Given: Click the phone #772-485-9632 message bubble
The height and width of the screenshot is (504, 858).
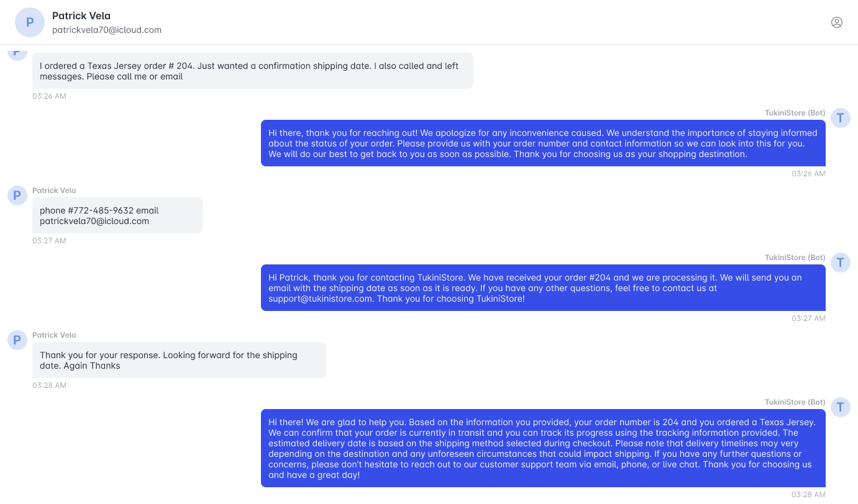Looking at the screenshot, I should tap(117, 215).
